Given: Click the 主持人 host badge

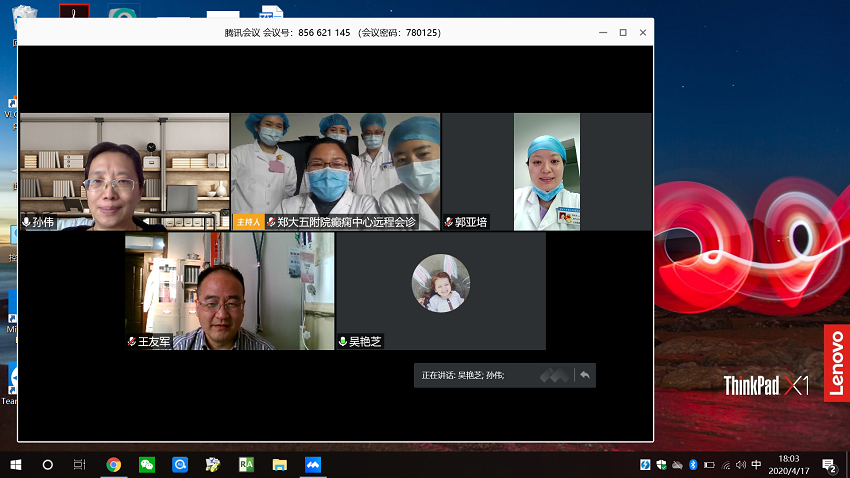Looking at the screenshot, I should tap(247, 222).
